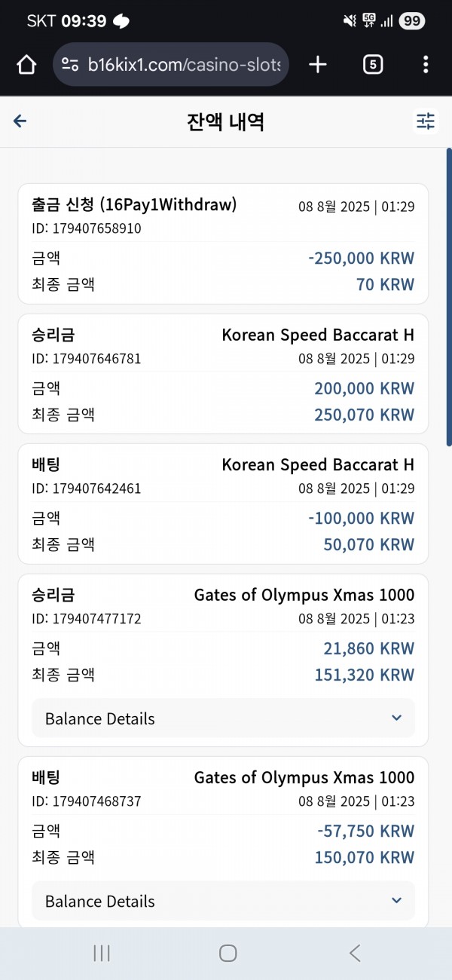
Task: Tap the Android home navigation button
Action: [x=228, y=953]
